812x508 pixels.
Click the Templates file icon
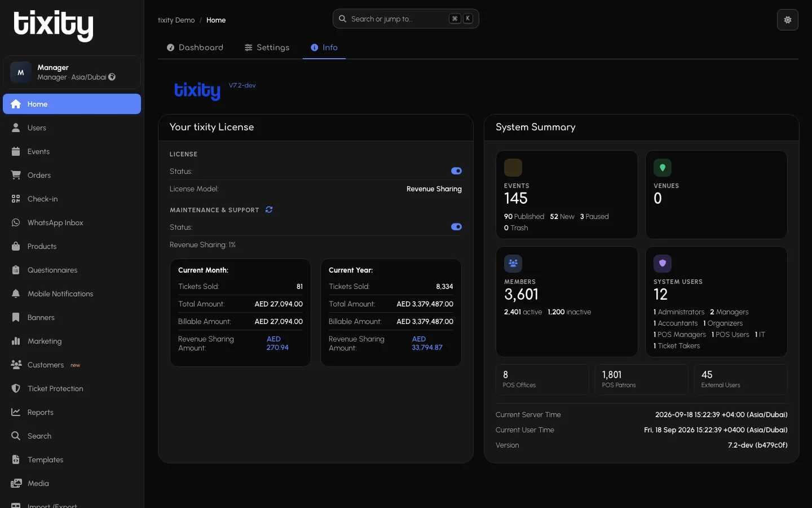pyautogui.click(x=16, y=459)
